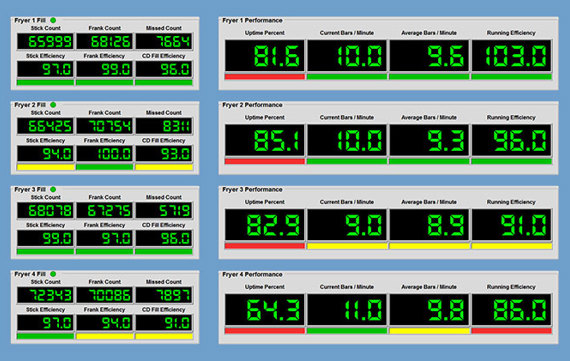Click Fryer 3 CD Fill Efficiency reading 96.0
570x361 pixels.
coord(164,238)
